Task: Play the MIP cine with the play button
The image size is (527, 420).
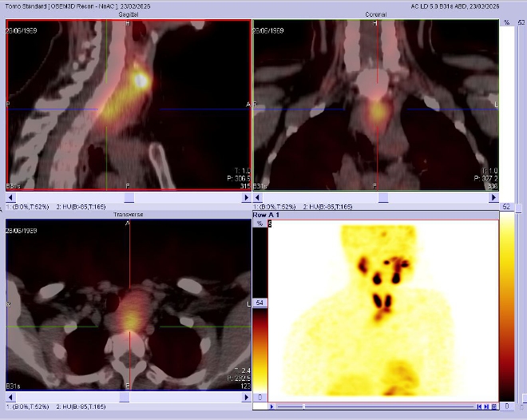Action: coord(272,406)
